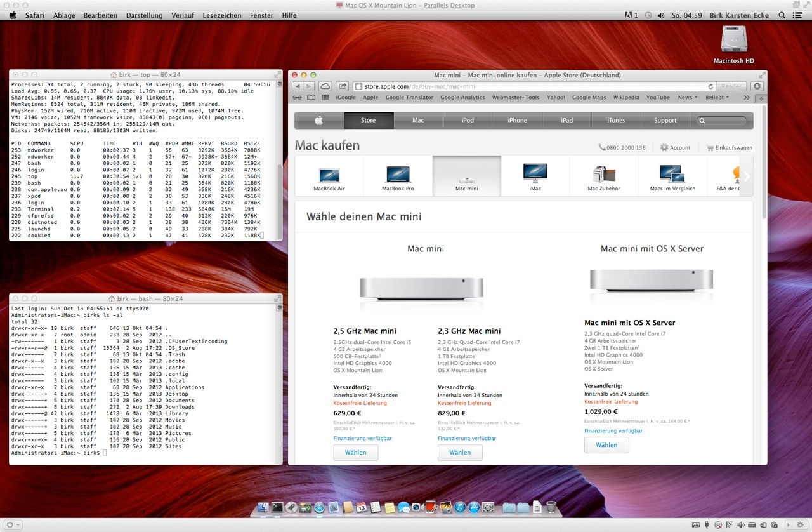Viewport: 812px width, 532px height.
Task: Open the Parallels power button dropdown arrow
Action: tap(19, 525)
